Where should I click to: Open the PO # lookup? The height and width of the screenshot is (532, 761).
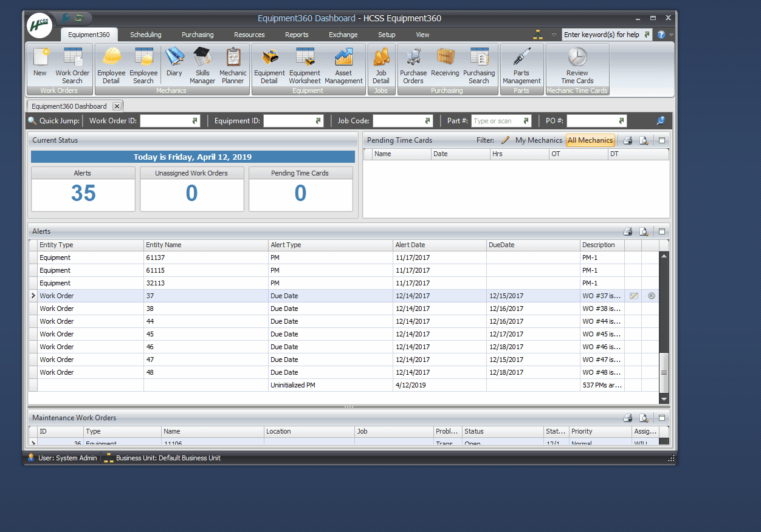621,121
